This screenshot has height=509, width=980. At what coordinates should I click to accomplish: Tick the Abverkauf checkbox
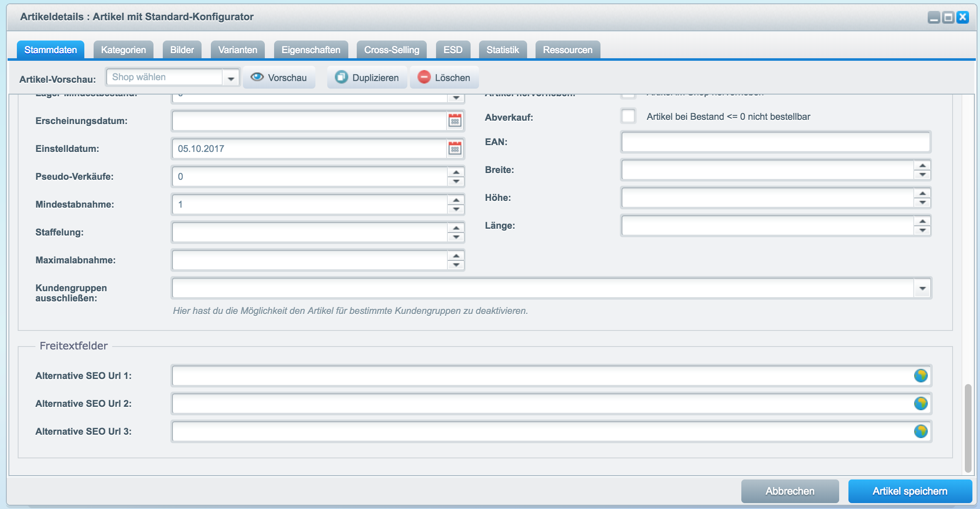(x=628, y=116)
